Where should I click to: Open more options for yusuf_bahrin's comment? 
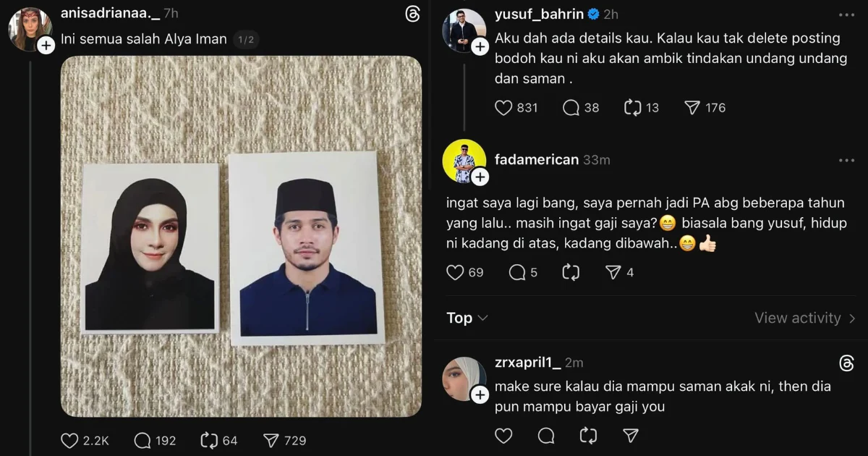(x=846, y=14)
